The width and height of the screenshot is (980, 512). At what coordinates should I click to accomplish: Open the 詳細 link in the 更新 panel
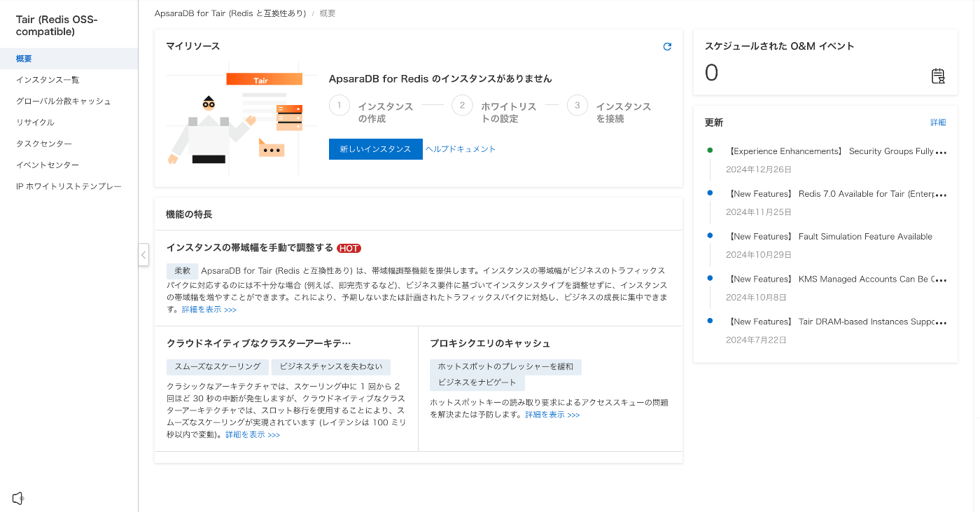click(x=938, y=123)
